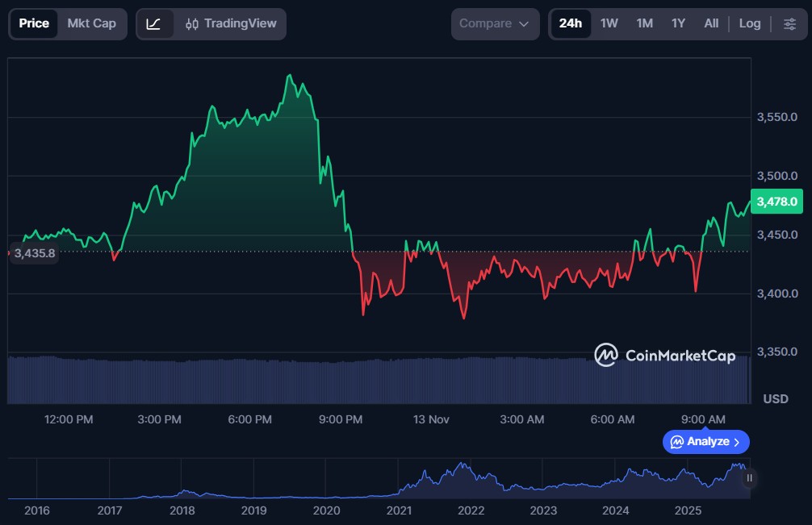Click the CoinMarketCap logo watermark
This screenshot has height=525, width=812.
coord(664,355)
